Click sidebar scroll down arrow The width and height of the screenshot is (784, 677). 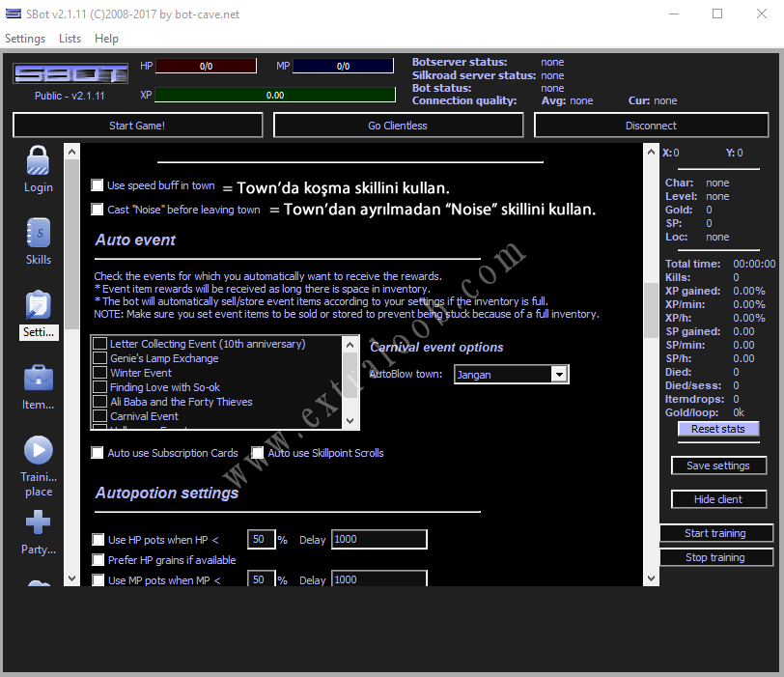point(72,578)
